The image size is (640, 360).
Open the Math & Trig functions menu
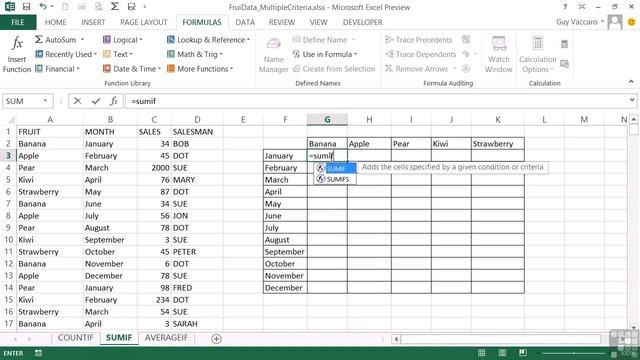pos(195,54)
